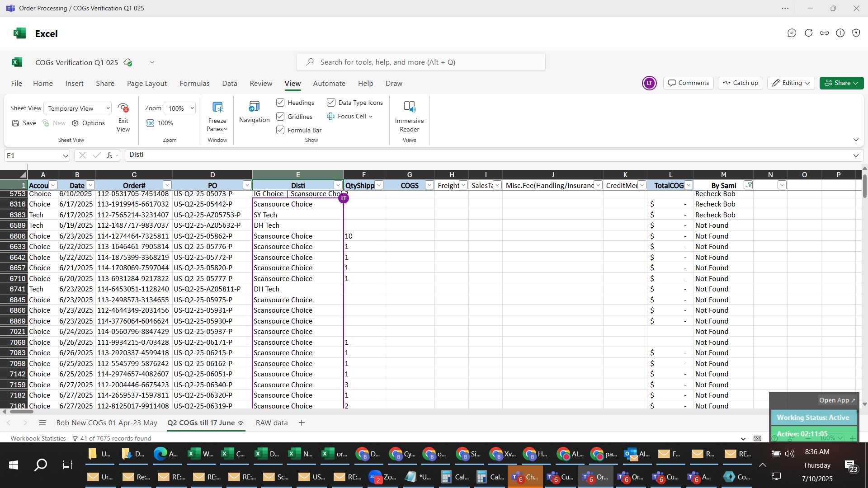Image resolution: width=868 pixels, height=488 pixels.
Task: Expand the formula bar chevron
Action: pos(856,155)
